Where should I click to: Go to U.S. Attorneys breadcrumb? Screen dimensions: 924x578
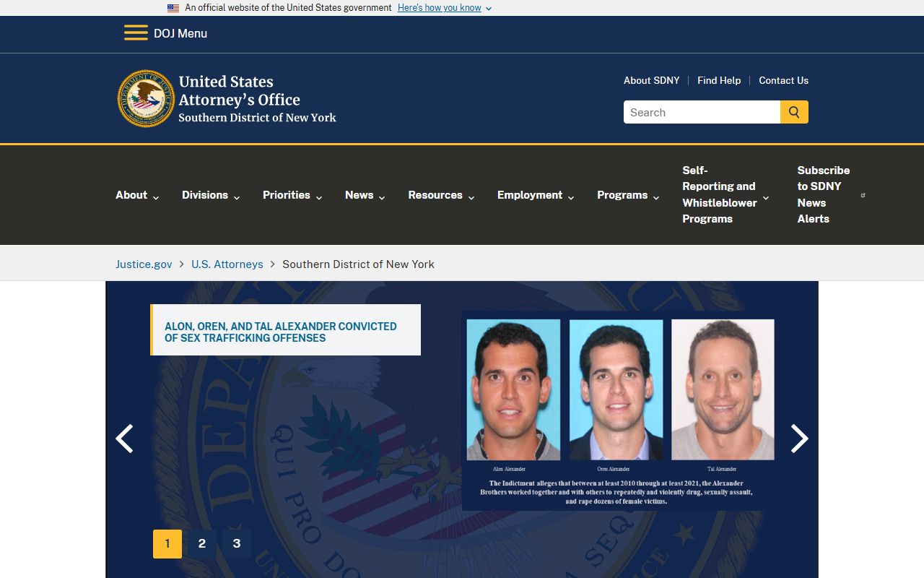[x=227, y=264]
